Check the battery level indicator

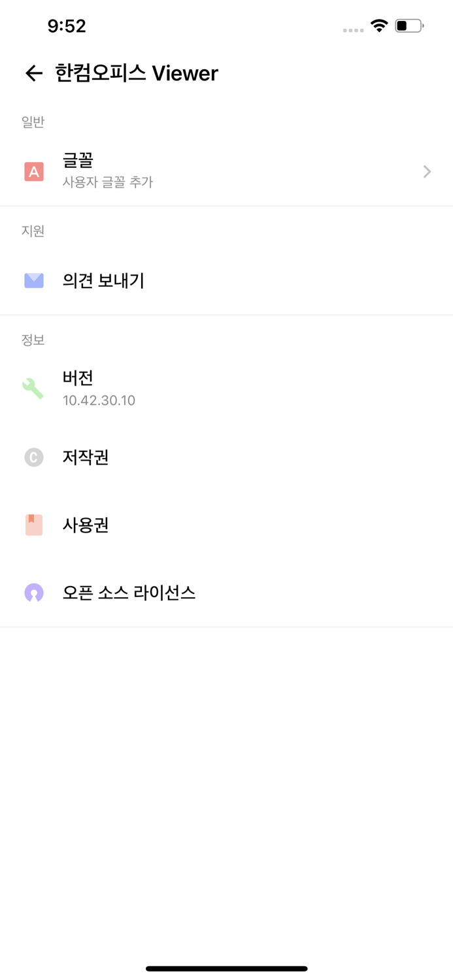(x=409, y=25)
